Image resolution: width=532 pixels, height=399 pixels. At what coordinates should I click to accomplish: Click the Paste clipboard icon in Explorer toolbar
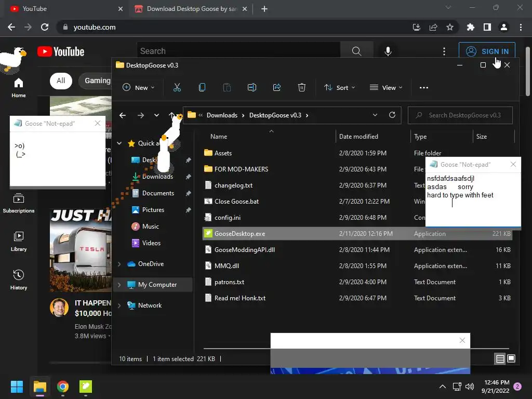pyautogui.click(x=227, y=87)
